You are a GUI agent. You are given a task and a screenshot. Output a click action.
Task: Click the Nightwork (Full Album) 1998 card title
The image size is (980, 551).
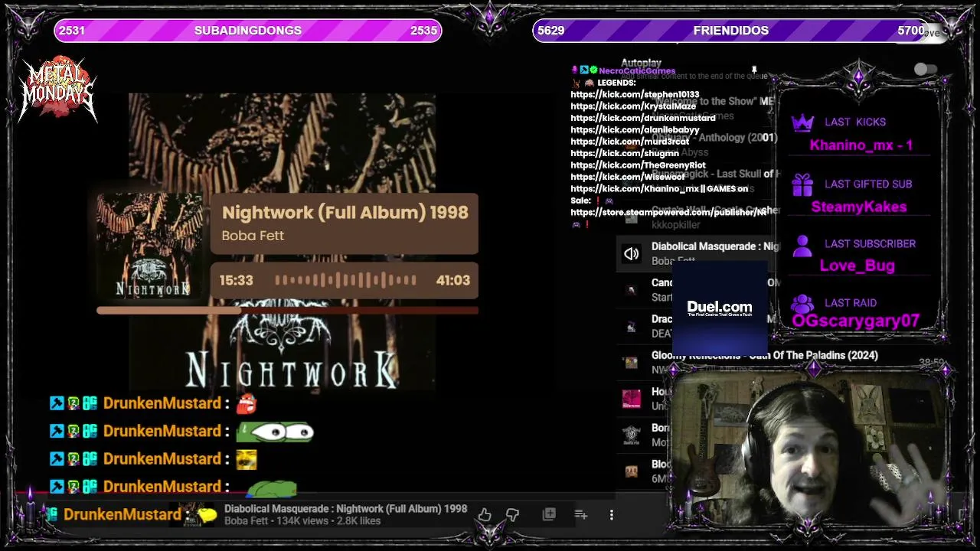coord(345,212)
